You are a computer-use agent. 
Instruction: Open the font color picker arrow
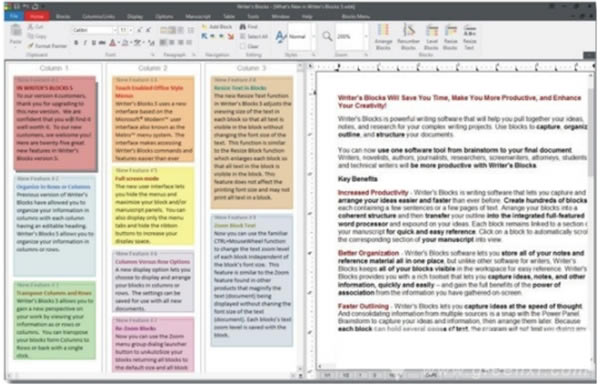click(118, 42)
